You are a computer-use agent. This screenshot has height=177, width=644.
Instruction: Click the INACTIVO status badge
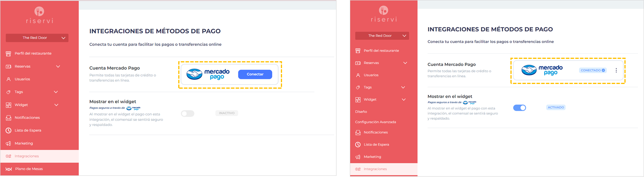pyautogui.click(x=227, y=113)
